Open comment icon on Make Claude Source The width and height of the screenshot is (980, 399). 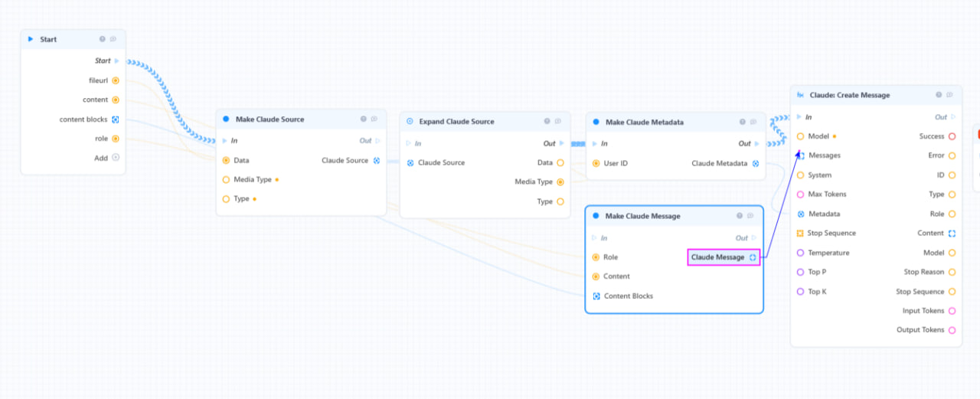[x=374, y=119]
